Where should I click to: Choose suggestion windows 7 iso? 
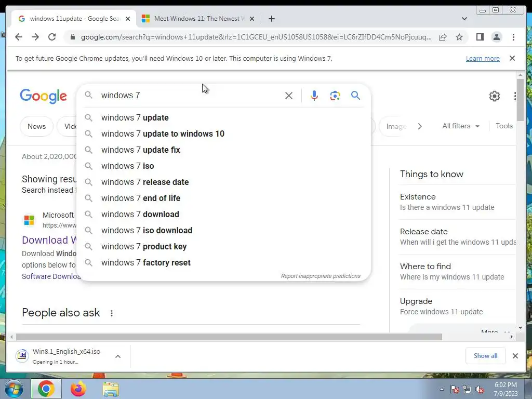tap(224, 166)
